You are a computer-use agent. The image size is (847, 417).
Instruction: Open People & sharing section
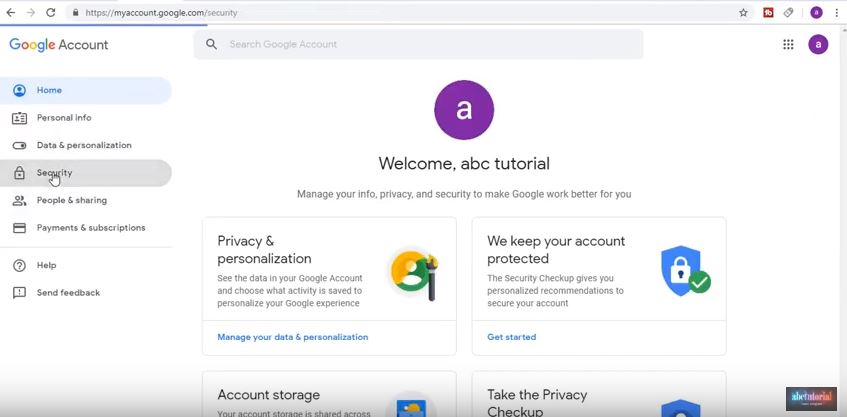(x=86, y=200)
